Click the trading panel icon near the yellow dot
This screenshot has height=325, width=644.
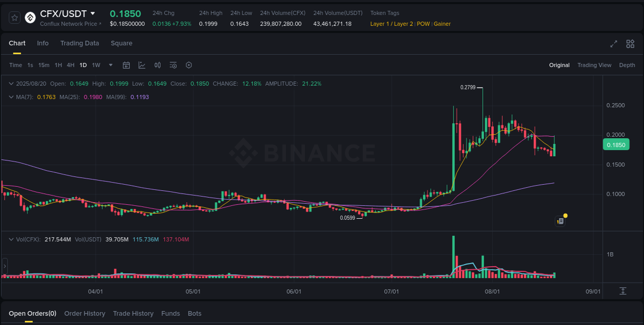coord(560,221)
